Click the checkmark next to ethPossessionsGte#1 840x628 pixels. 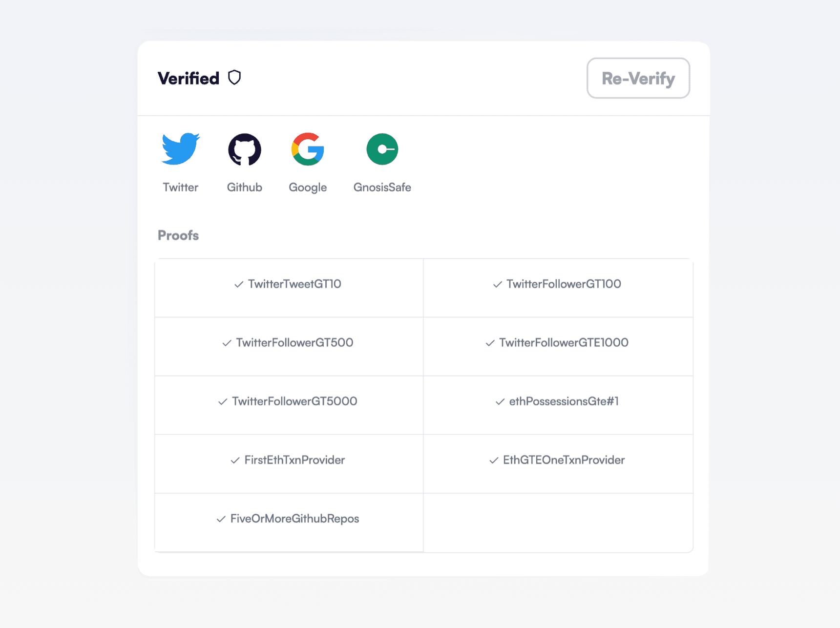pyautogui.click(x=500, y=401)
